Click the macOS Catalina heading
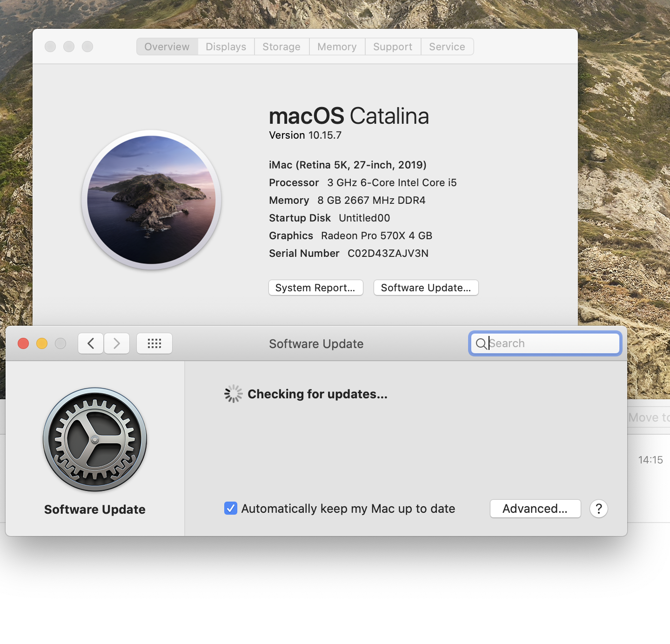The width and height of the screenshot is (670, 644). [x=349, y=116]
